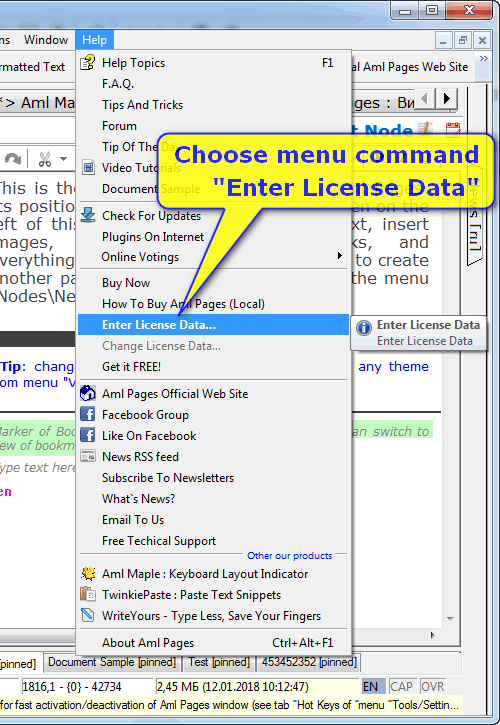Open About Aml Pages entry
The width and height of the screenshot is (500, 725).
213,643
